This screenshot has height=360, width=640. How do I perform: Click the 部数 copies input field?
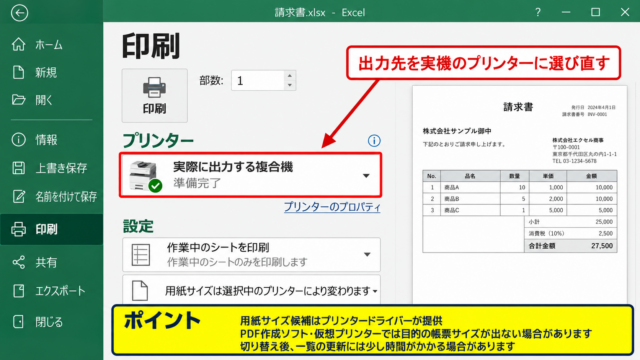click(258, 80)
